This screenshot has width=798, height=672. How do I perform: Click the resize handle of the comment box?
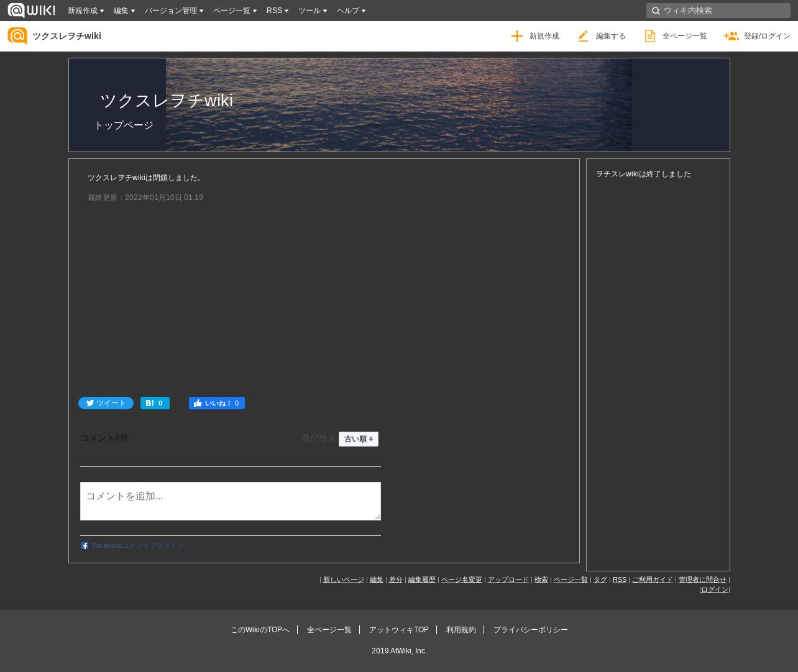click(377, 516)
